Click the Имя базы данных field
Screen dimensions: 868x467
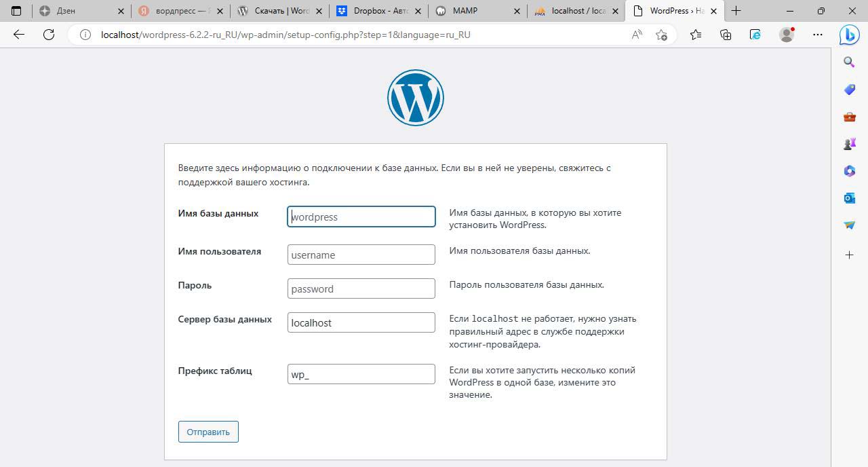(361, 217)
